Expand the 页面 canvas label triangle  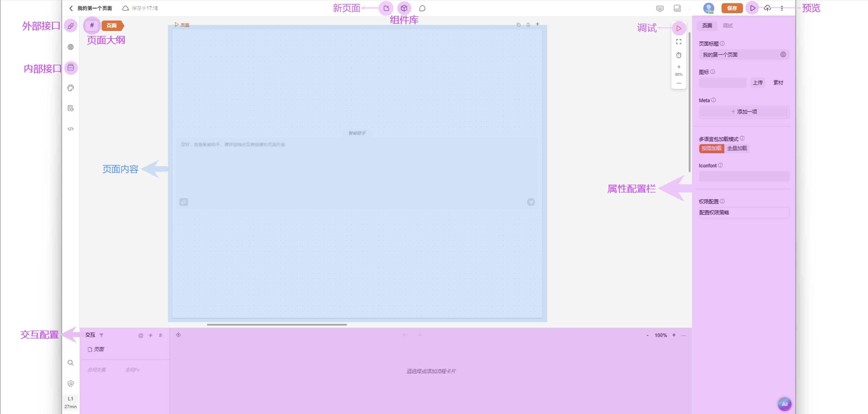coord(176,25)
